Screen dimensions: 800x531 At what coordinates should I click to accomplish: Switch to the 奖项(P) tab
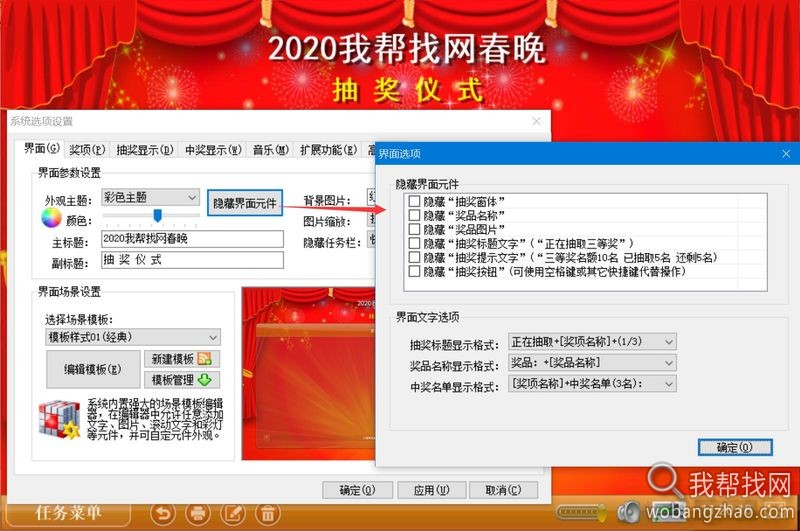pos(87,149)
